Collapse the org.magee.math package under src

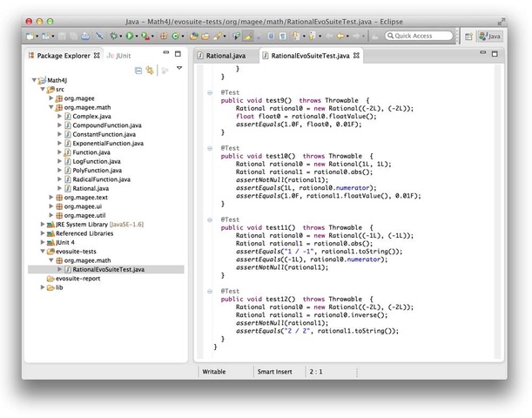pos(51,107)
